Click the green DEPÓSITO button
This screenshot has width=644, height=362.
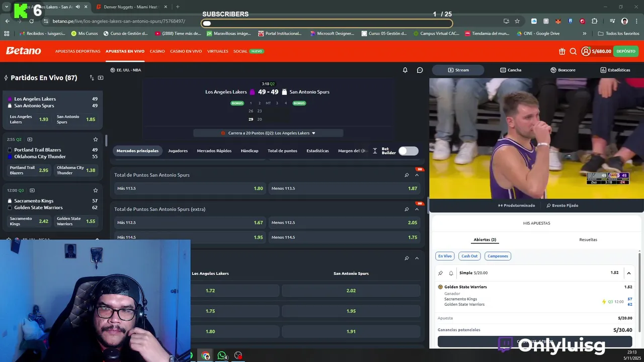point(626,51)
